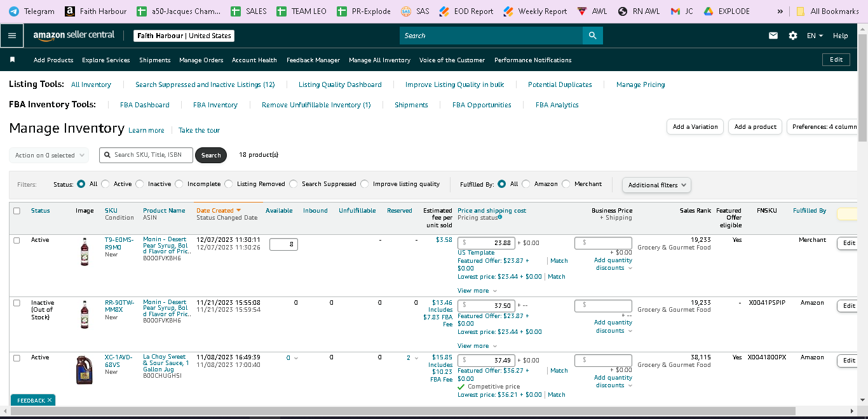Click the pricing status info icon

tap(500, 217)
